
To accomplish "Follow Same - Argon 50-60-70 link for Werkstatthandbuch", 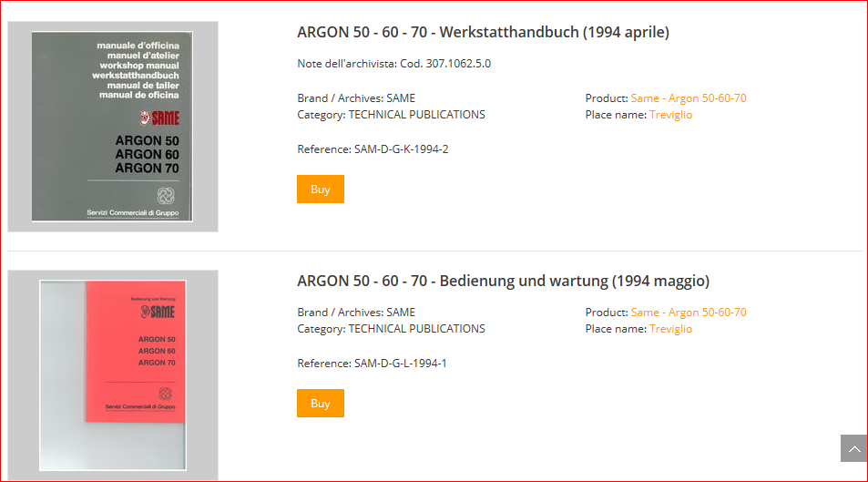I will 689,98.
